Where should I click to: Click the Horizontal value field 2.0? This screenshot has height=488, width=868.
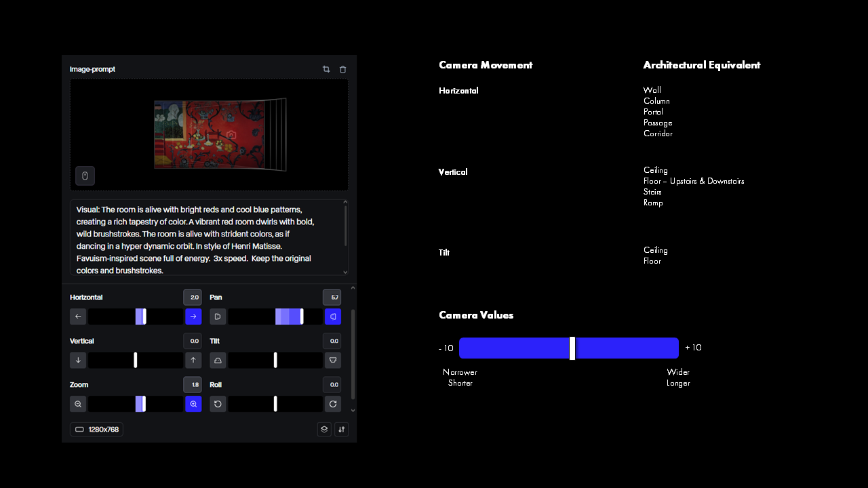[193, 298]
